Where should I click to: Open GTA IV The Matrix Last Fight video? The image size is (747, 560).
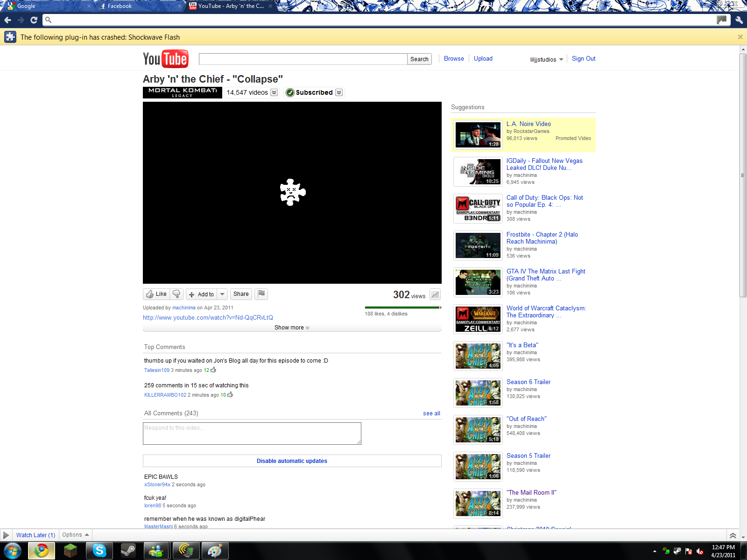coord(546,275)
